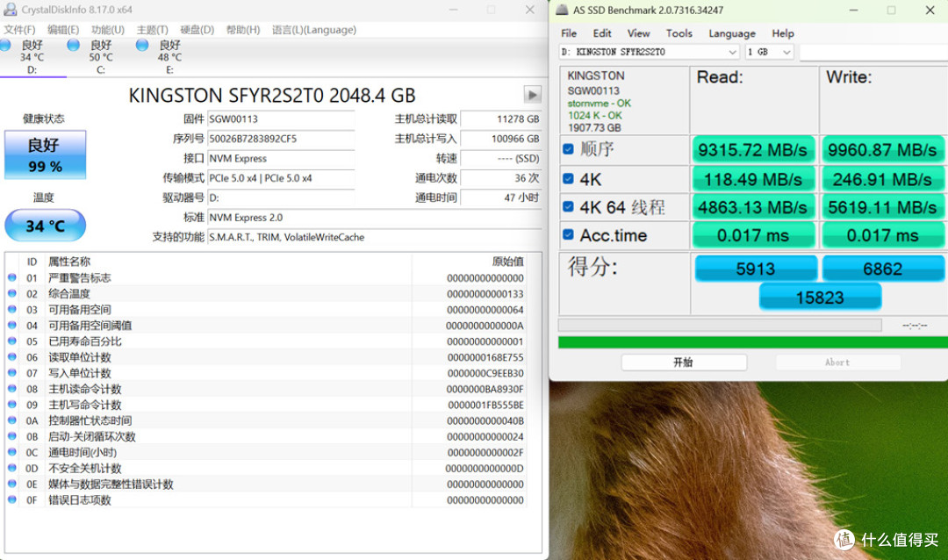
Task: Click status dot for attribute 09 主机写命令计数
Action: (12, 405)
